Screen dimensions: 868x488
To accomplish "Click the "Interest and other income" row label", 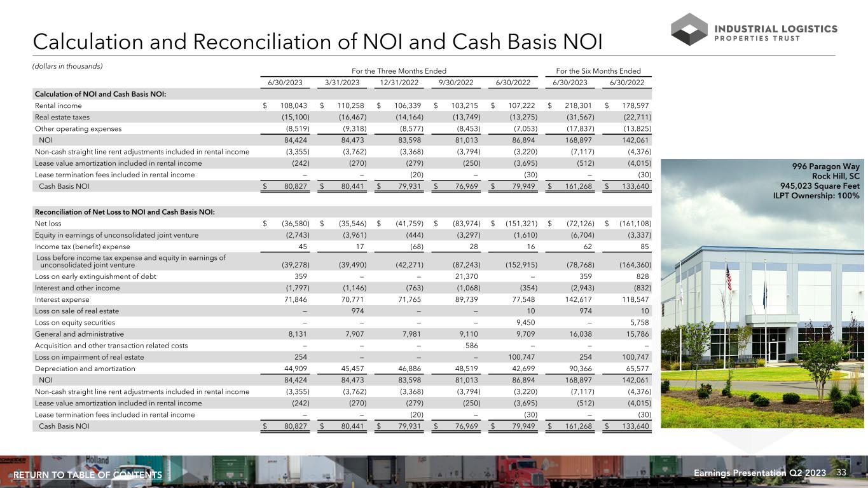I will click(x=77, y=288).
